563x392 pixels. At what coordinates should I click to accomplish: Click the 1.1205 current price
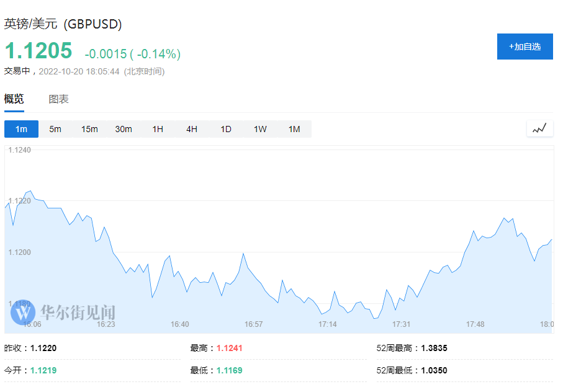[x=38, y=51]
